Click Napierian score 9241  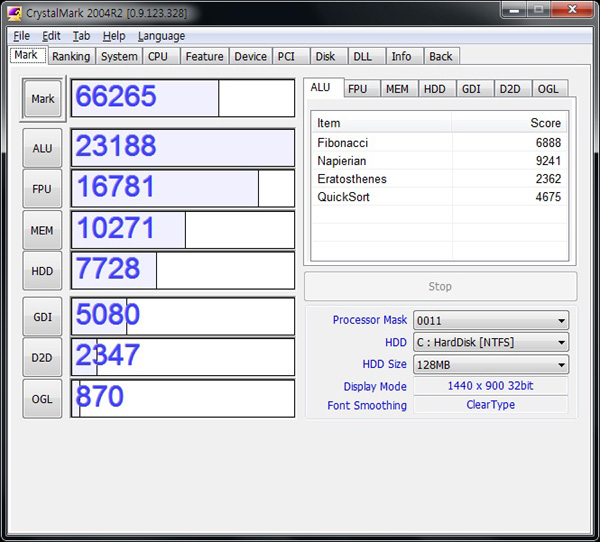(x=548, y=161)
